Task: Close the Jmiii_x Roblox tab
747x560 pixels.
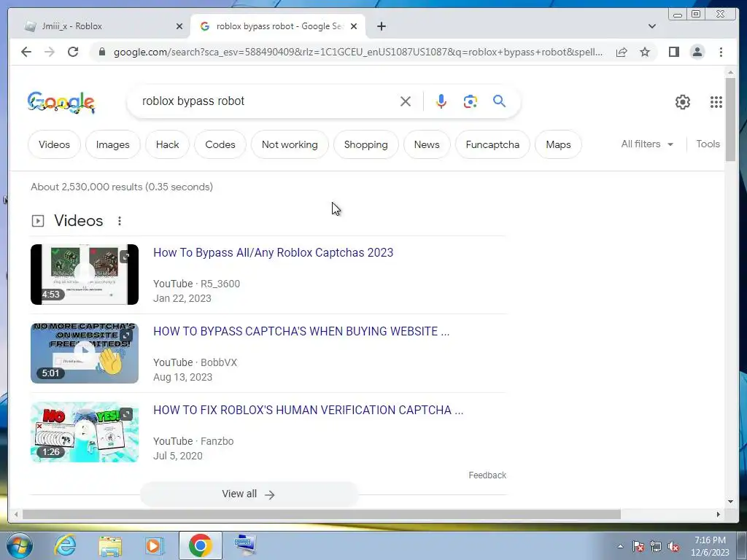Action: pos(179,26)
